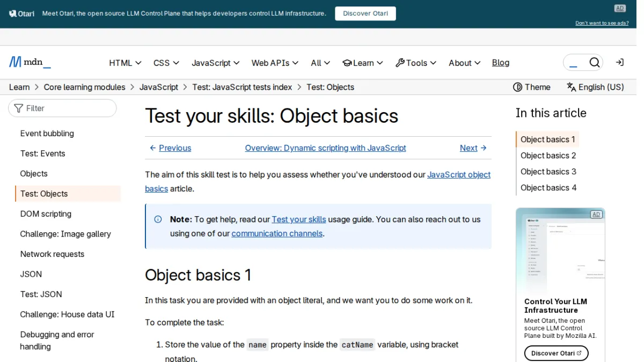This screenshot has height=362, width=644.
Task: Open the JavaScript object basics article link
Action: 459,174
